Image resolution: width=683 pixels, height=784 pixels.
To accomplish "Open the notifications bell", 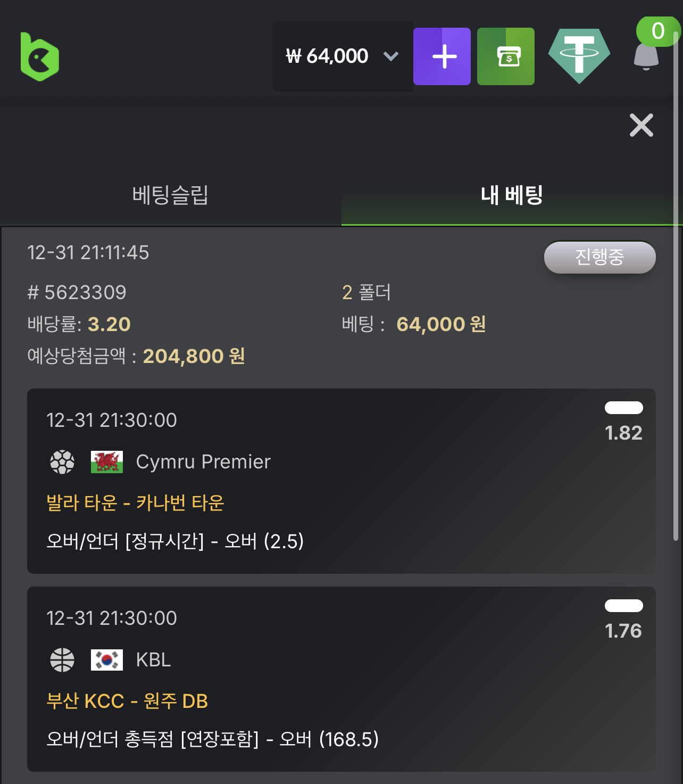I will [646, 60].
